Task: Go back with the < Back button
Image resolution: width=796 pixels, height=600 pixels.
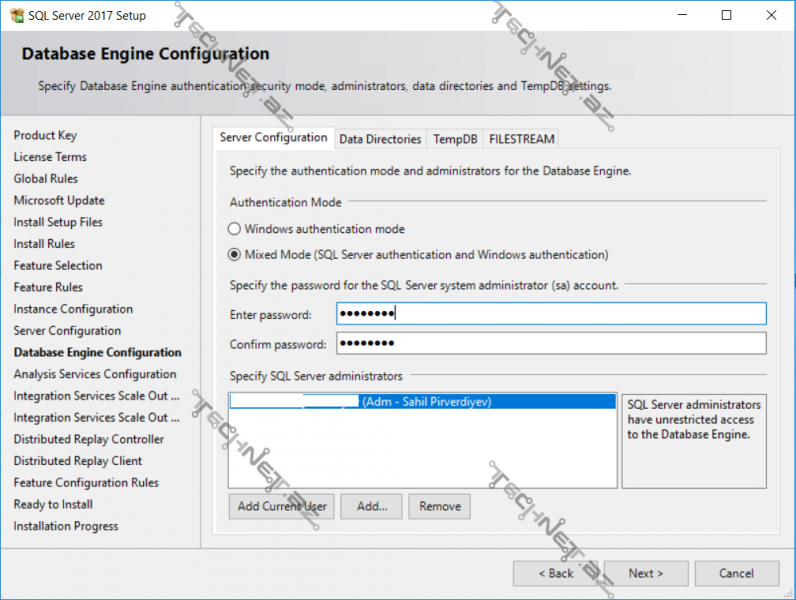Action: (555, 573)
